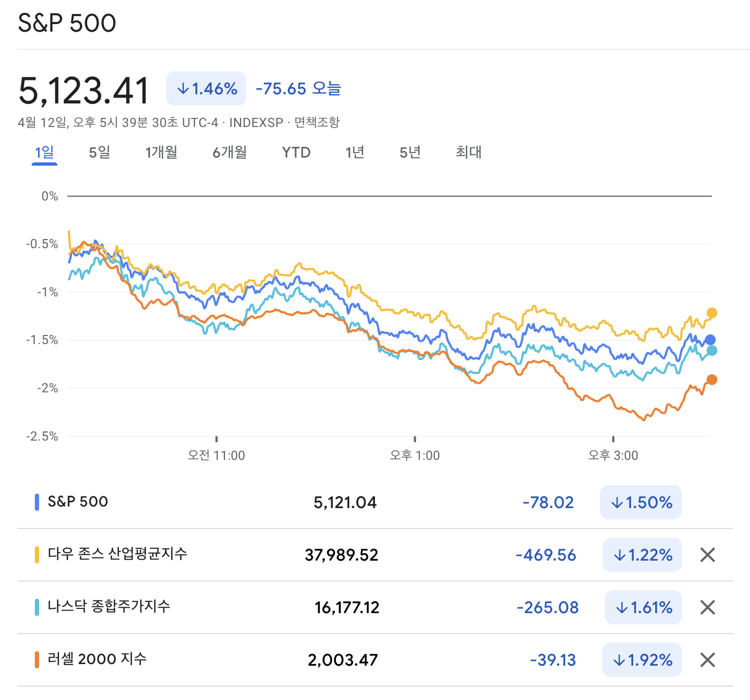Click the -1% y-axis label
The image size is (750, 700).
47,292
